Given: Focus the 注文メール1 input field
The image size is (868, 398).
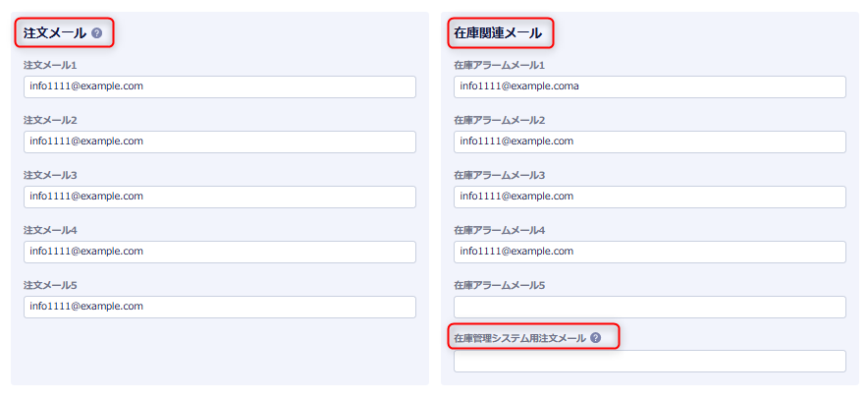Looking at the screenshot, I should click(x=220, y=86).
